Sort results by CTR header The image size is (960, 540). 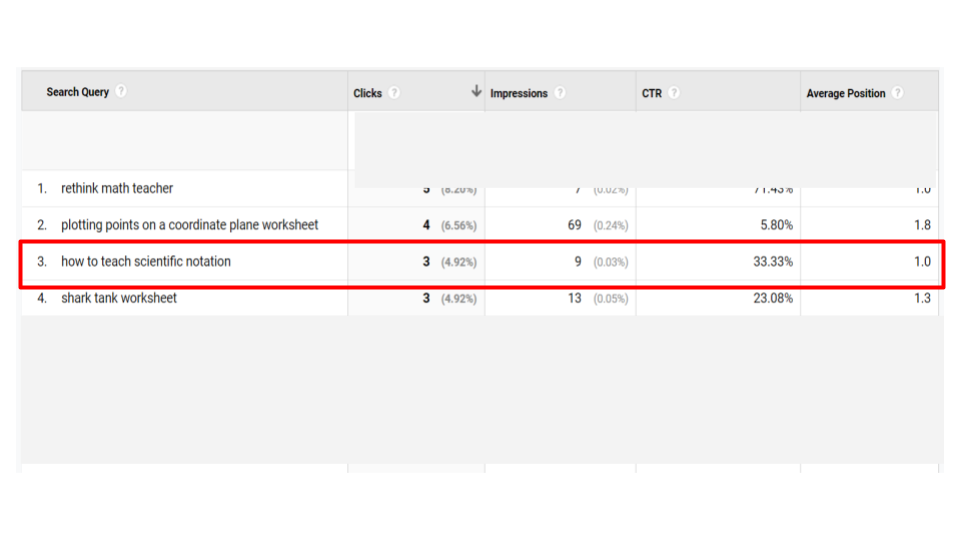click(x=652, y=93)
